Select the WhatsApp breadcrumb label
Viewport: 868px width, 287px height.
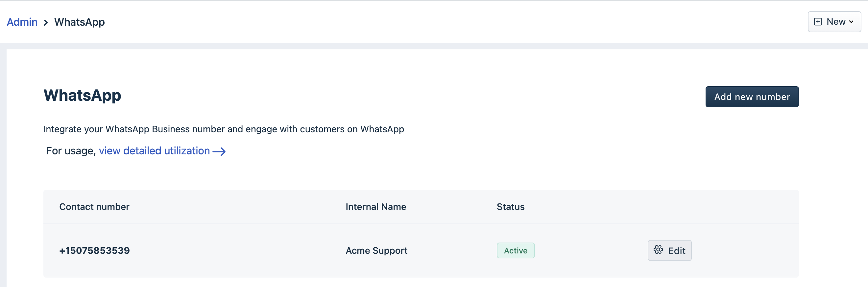[x=80, y=22]
